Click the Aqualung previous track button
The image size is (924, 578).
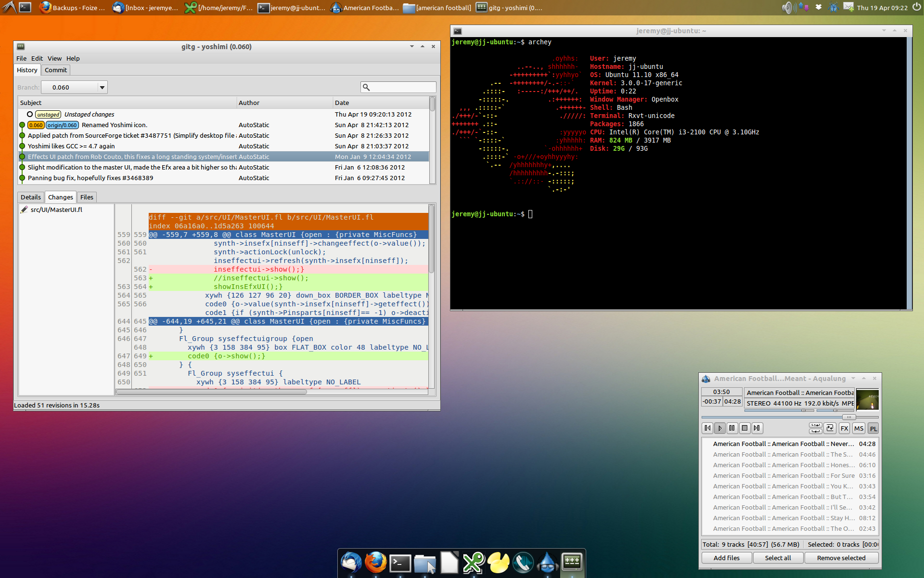point(707,428)
